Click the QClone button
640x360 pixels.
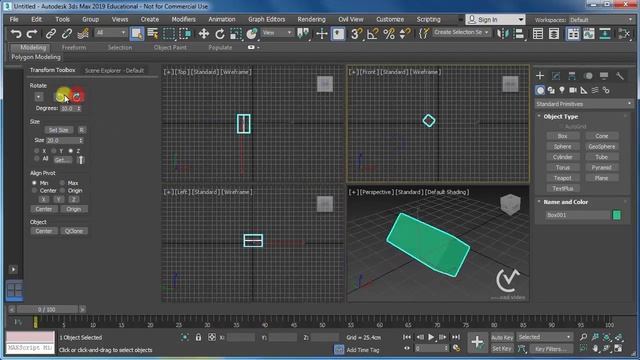click(74, 231)
